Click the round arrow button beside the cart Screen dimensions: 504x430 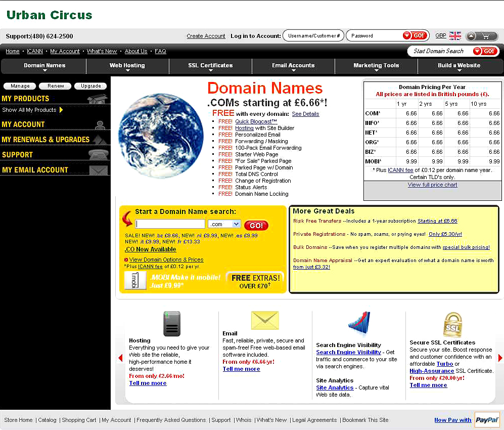pyautogui.click(x=471, y=36)
